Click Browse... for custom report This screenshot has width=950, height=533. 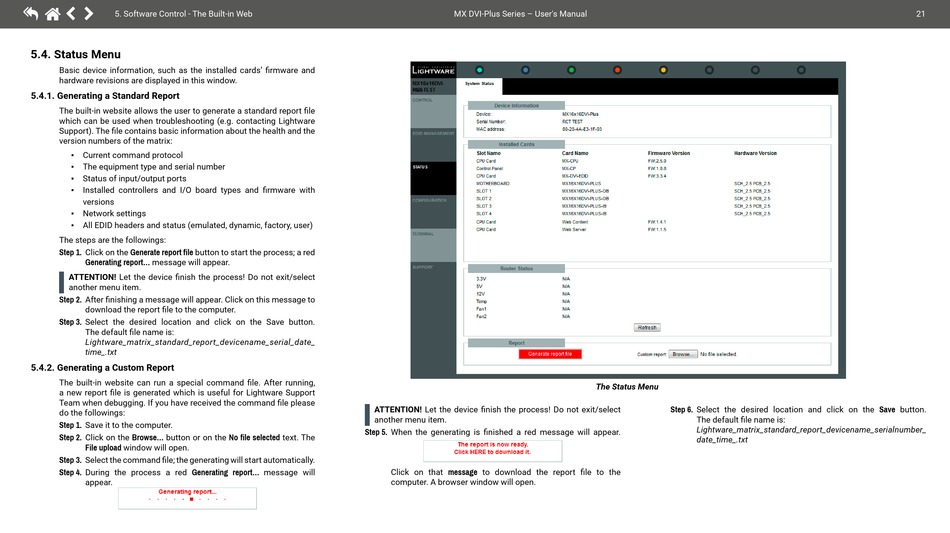(682, 354)
